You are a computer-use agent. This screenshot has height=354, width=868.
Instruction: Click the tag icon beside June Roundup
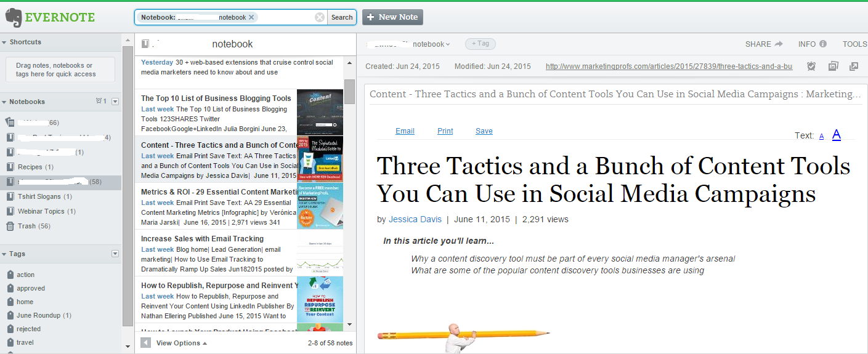point(10,315)
